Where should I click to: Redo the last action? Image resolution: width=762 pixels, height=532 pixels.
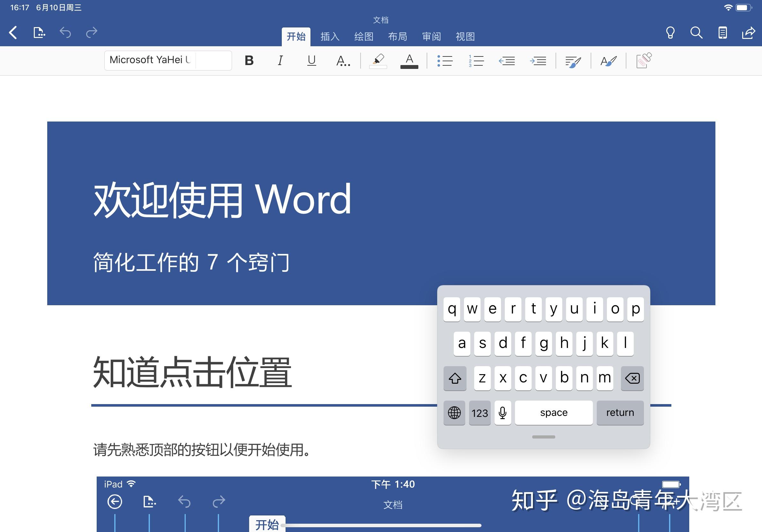[x=92, y=33]
